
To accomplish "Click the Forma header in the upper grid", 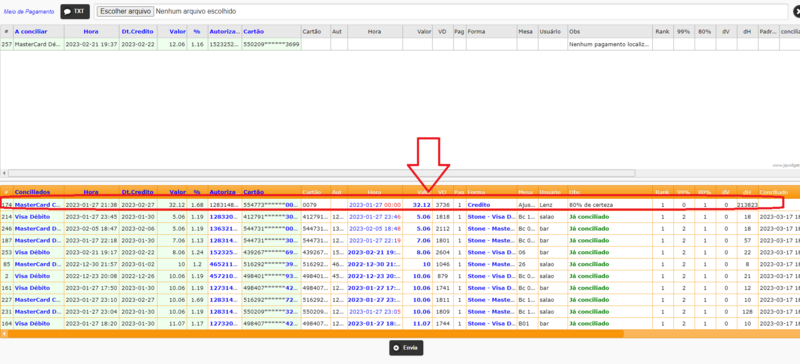I will pos(476,32).
